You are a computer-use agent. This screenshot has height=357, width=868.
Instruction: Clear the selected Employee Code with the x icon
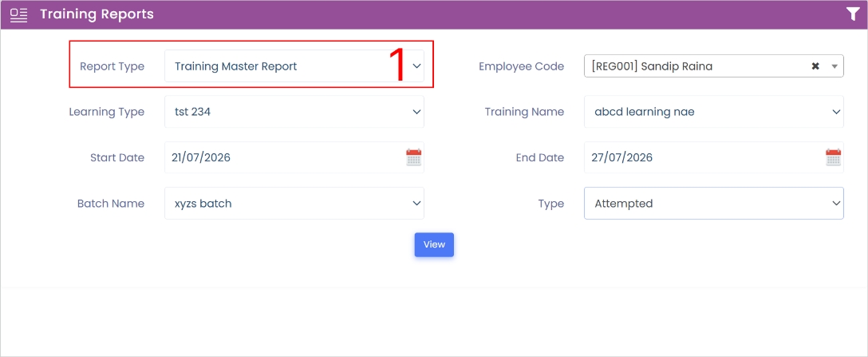[x=815, y=66]
